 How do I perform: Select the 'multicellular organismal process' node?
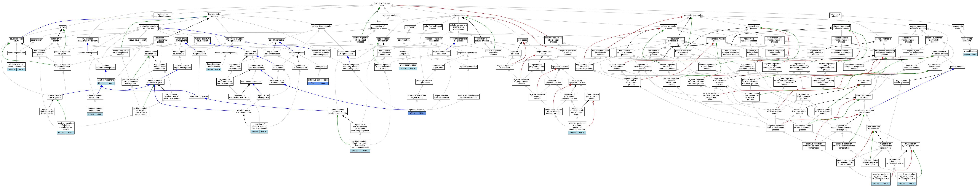point(163,15)
